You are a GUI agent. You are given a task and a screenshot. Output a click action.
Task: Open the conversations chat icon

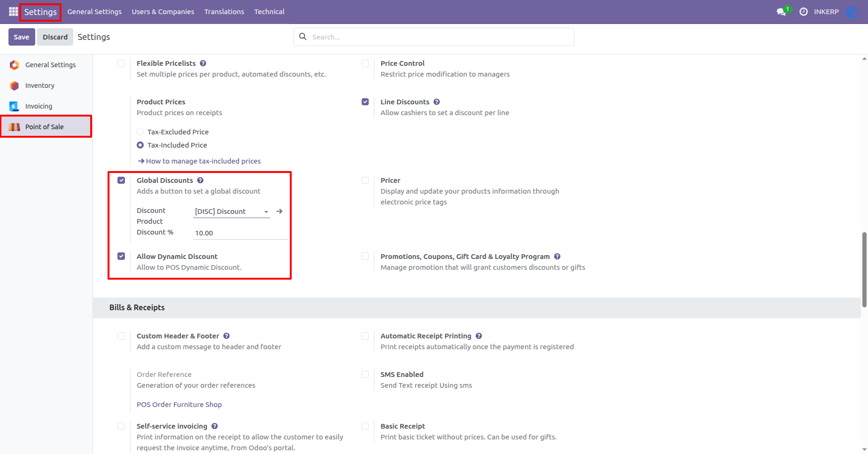click(782, 12)
